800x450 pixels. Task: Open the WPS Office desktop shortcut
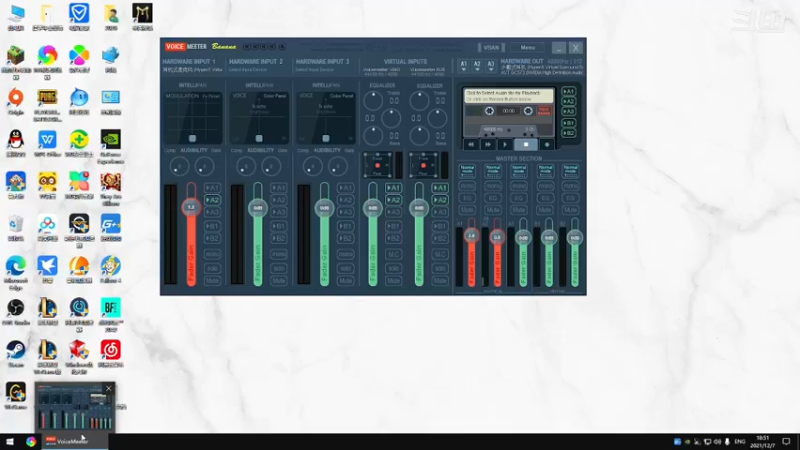tap(47, 143)
